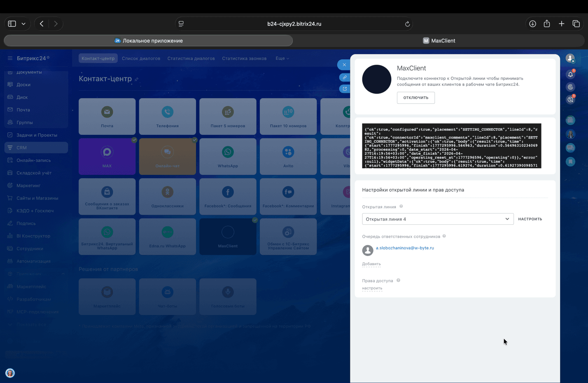This screenshot has height=383, width=588.
Task: Open Телефония connector tile
Action: (x=168, y=116)
